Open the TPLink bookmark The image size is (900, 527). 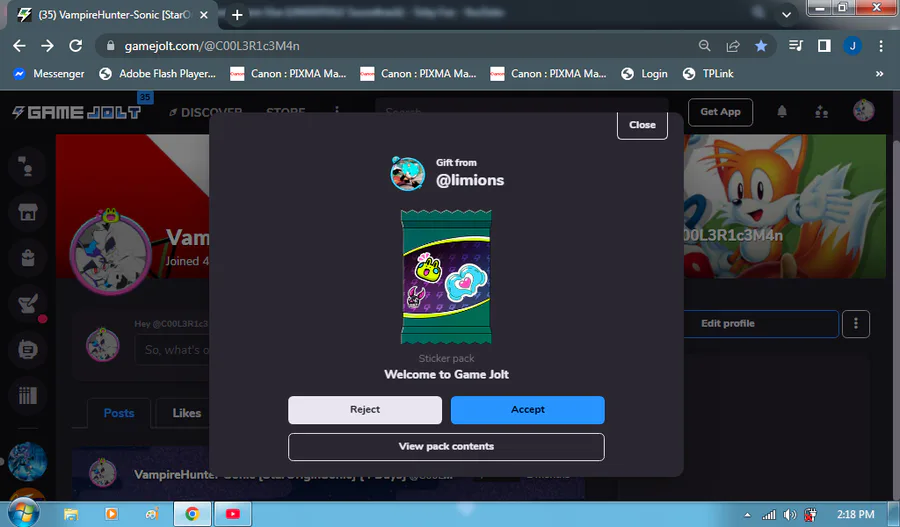708,73
